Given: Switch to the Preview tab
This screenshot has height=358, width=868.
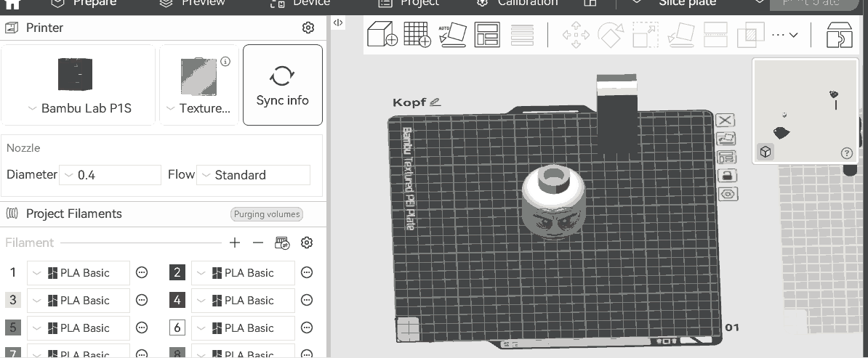Looking at the screenshot, I should coord(192,4).
